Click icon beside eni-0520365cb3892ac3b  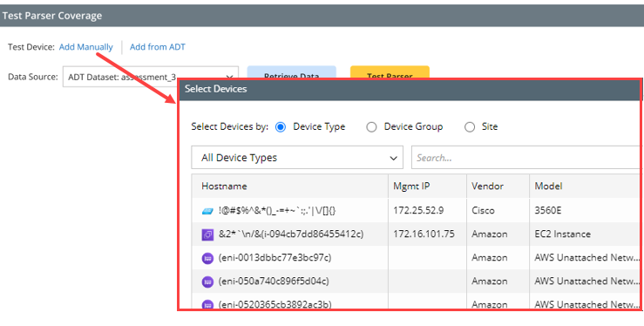click(207, 305)
